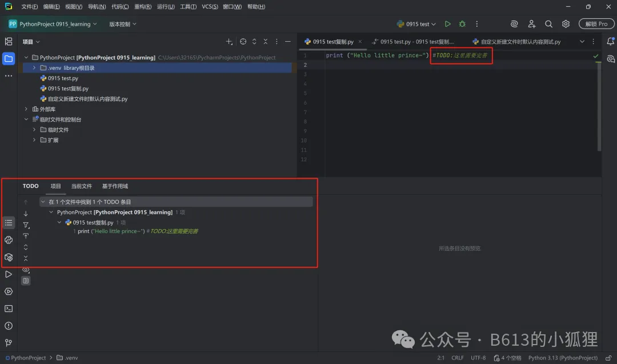Start debugging with the bug icon

point(462,24)
